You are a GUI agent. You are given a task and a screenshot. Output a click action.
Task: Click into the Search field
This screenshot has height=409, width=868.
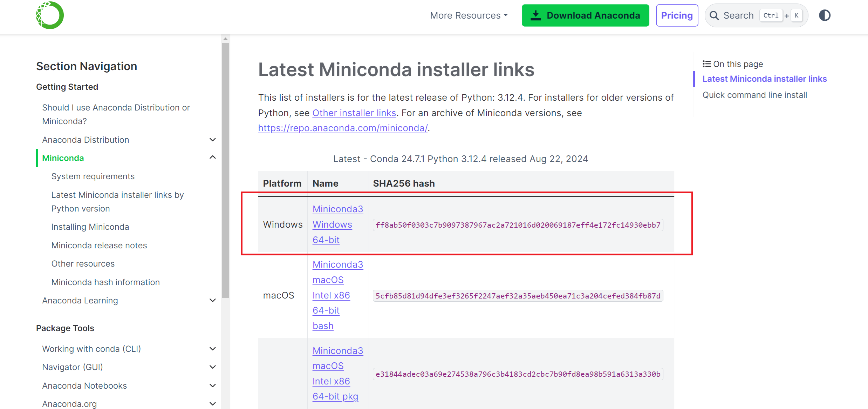click(738, 15)
